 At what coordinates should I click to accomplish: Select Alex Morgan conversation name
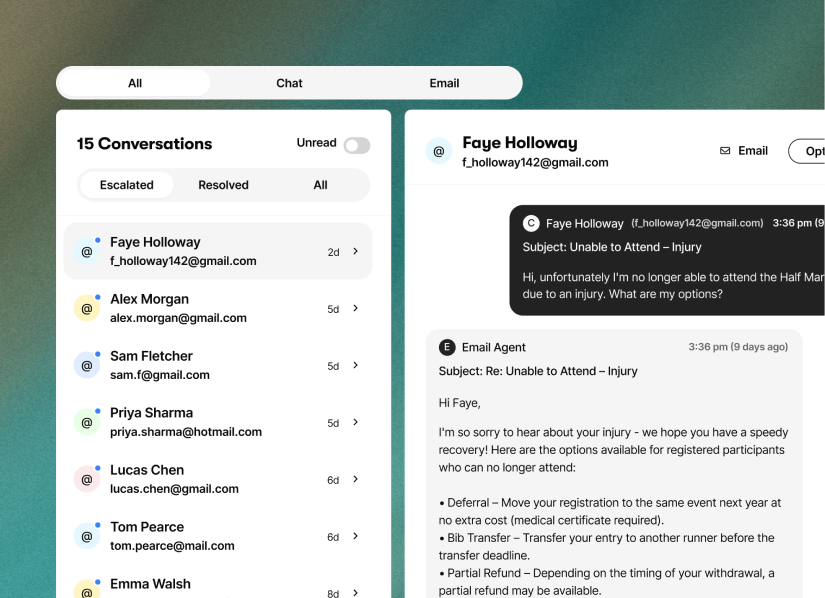(149, 299)
